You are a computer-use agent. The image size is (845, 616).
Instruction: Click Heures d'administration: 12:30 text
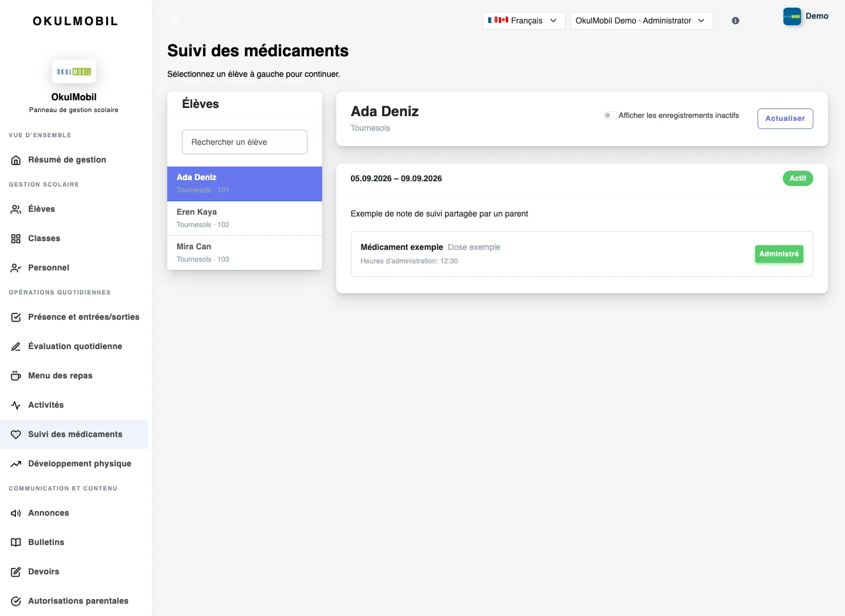tap(409, 261)
